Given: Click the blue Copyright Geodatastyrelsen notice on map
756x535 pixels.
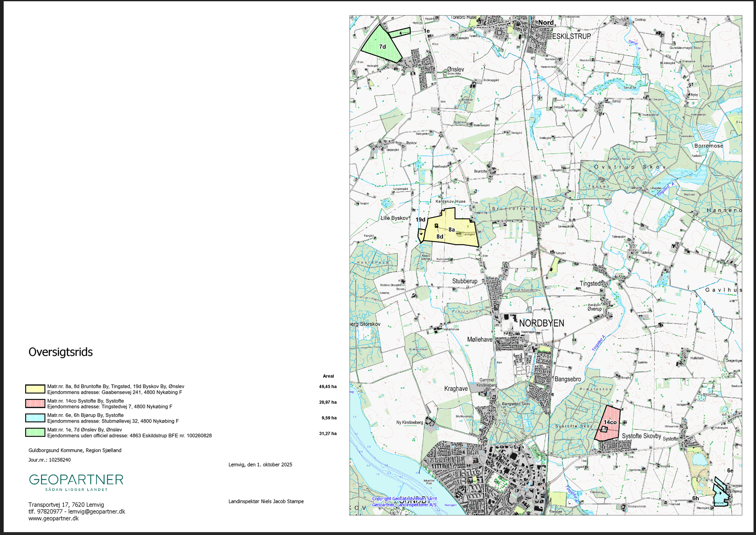Looking at the screenshot, I should [x=404, y=502].
